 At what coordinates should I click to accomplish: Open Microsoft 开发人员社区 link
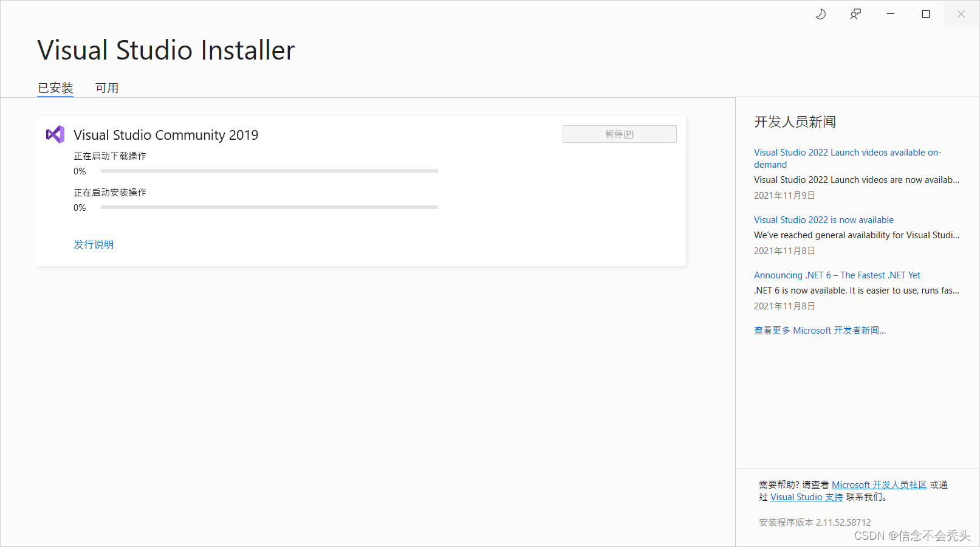pos(879,484)
